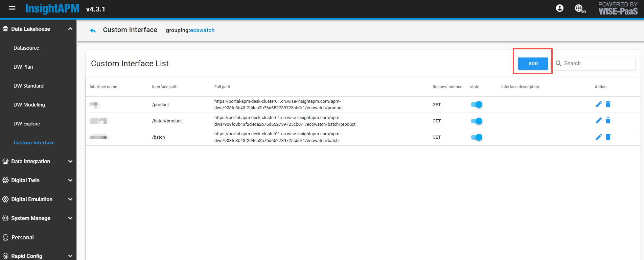Open the ecowatch grouping link
The height and width of the screenshot is (260, 644).
202,30
